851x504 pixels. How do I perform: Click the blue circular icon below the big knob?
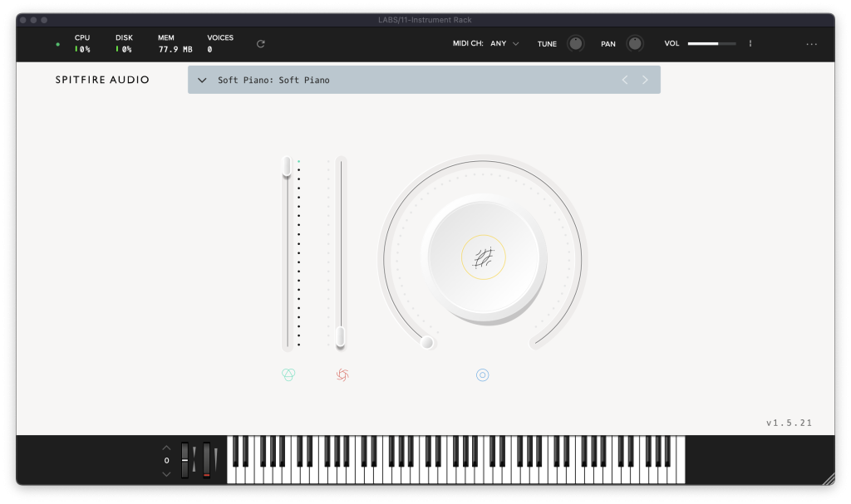[483, 375]
